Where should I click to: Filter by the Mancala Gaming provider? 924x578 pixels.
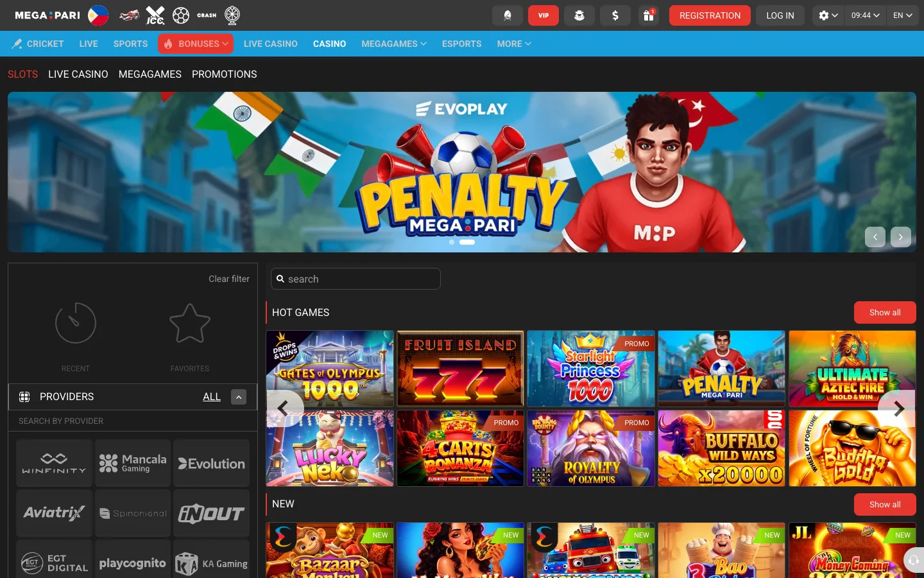(x=133, y=463)
